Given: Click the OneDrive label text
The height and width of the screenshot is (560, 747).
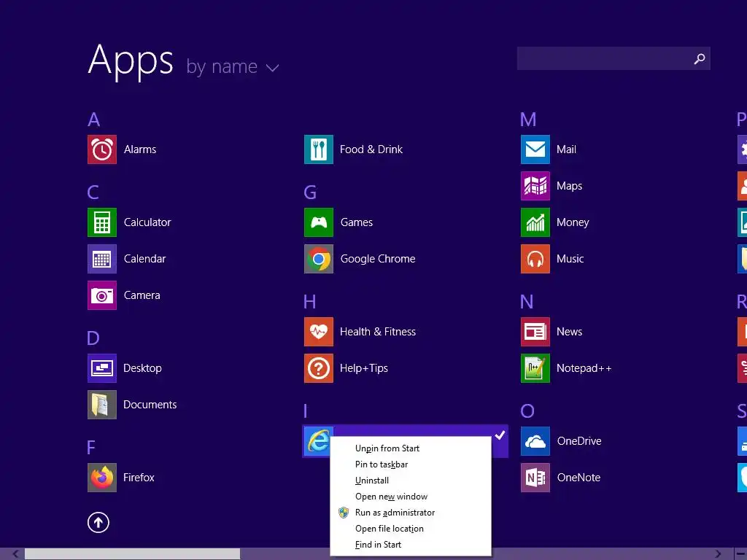Looking at the screenshot, I should point(579,441).
